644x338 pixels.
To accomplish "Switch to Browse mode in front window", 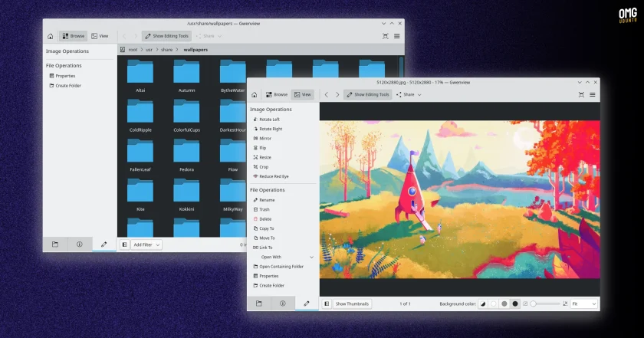I will 277,94.
